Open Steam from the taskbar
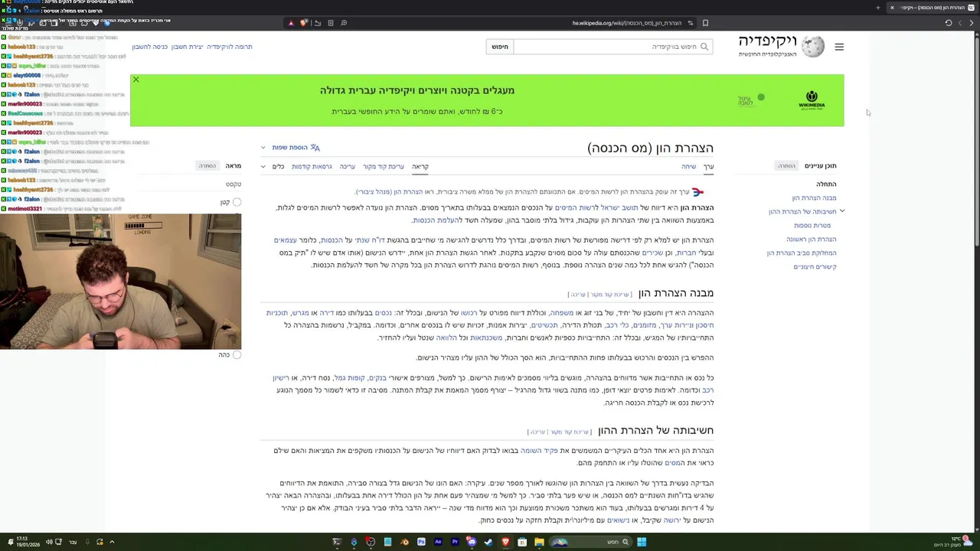Screen dimensions: 980x551 (488, 542)
